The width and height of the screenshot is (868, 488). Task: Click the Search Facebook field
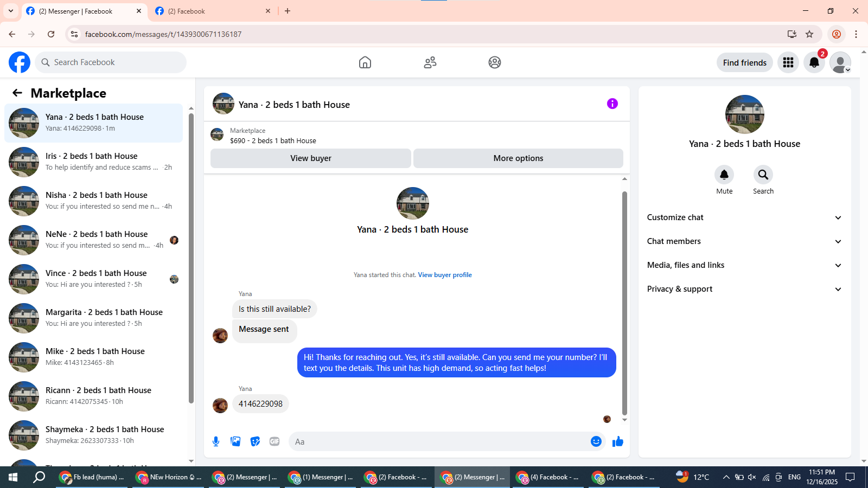point(111,62)
